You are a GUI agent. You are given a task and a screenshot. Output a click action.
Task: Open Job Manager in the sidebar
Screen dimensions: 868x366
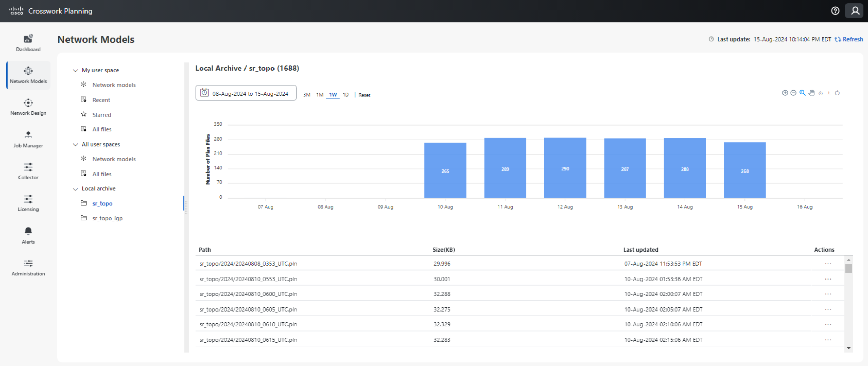pyautogui.click(x=28, y=139)
